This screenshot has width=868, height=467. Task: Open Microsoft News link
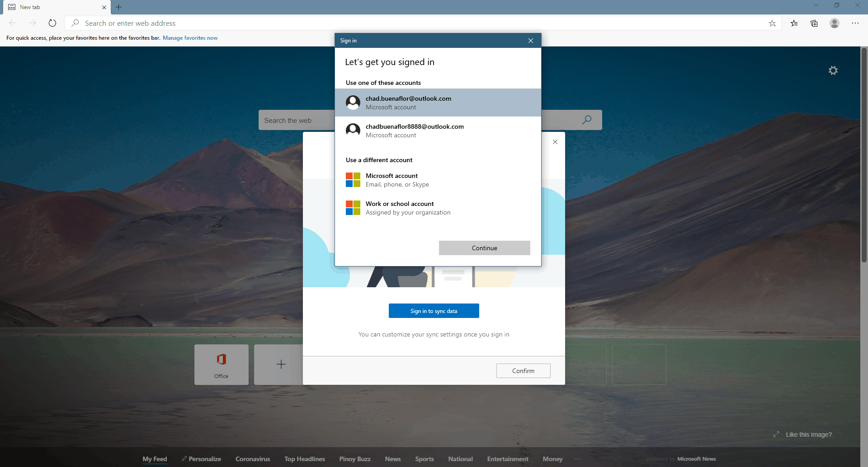coord(696,459)
